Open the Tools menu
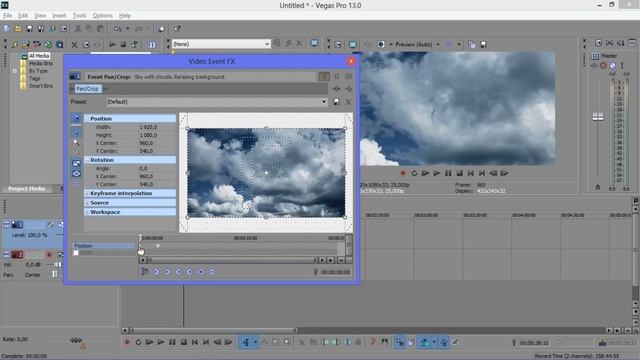Viewport: 640px width, 360px height. tap(79, 16)
